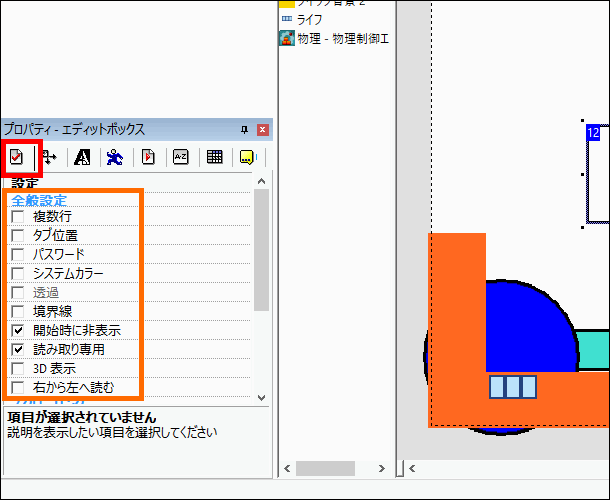Open the Runtime Options tab icon
The width and height of the screenshot is (610, 500).
[x=148, y=157]
